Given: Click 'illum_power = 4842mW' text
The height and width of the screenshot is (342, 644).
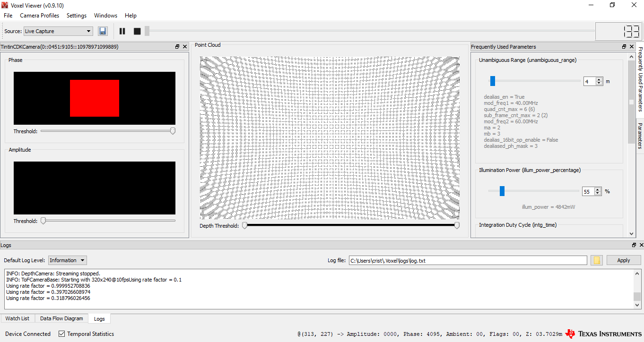Looking at the screenshot, I should click(548, 207).
